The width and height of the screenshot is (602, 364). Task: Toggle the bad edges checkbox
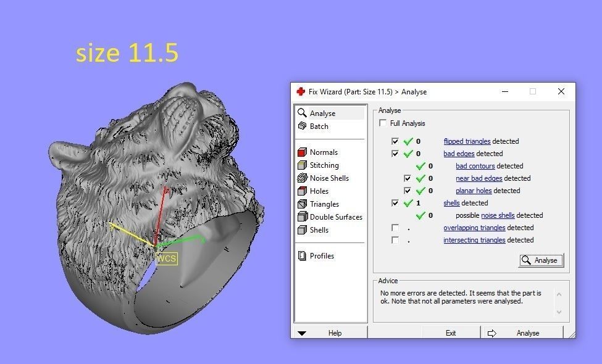tap(395, 154)
